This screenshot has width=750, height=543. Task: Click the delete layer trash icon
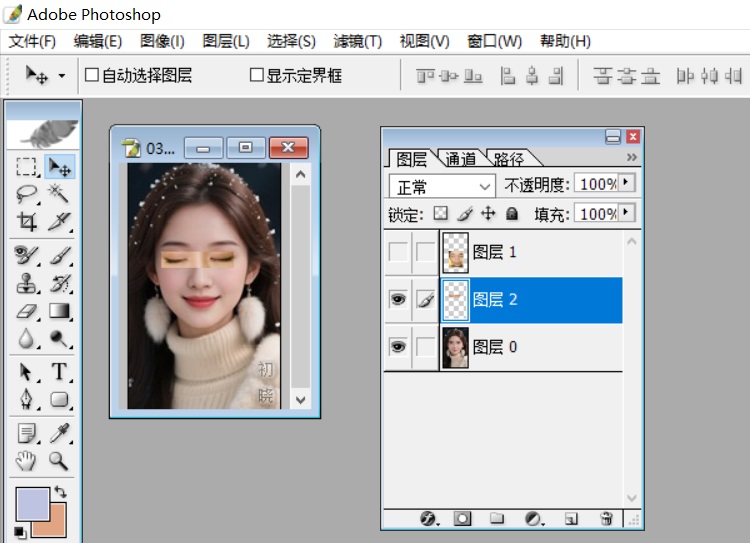(x=606, y=518)
